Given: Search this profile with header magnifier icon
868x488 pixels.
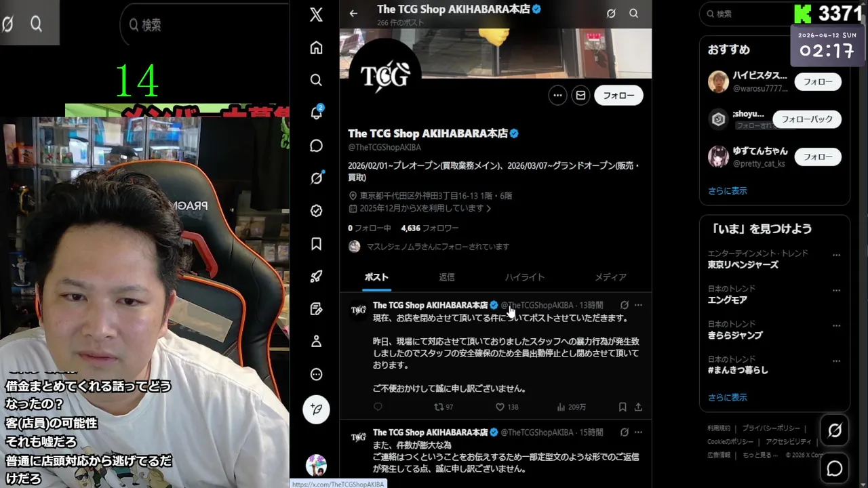Looking at the screenshot, I should click(x=633, y=14).
